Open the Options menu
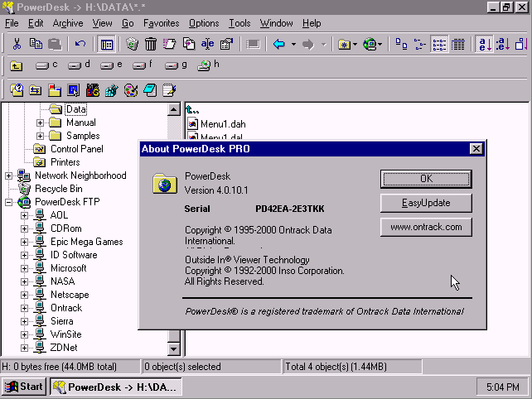 tap(204, 23)
